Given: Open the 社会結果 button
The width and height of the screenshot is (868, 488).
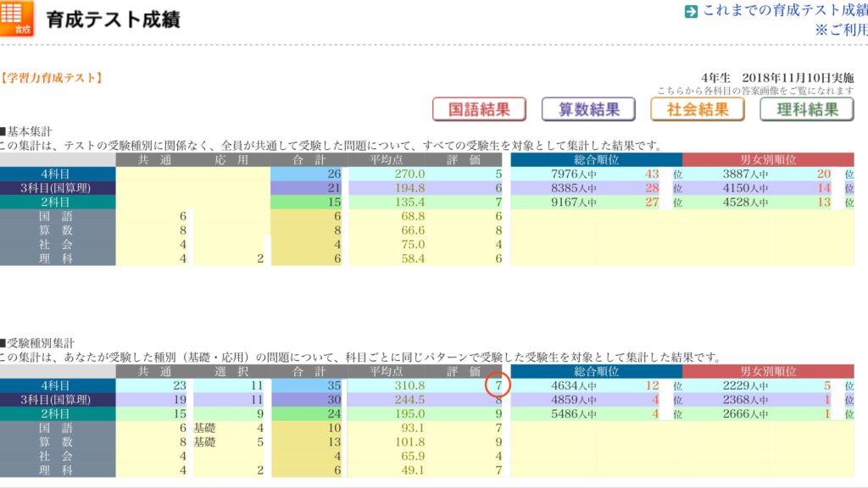Looking at the screenshot, I should 698,109.
